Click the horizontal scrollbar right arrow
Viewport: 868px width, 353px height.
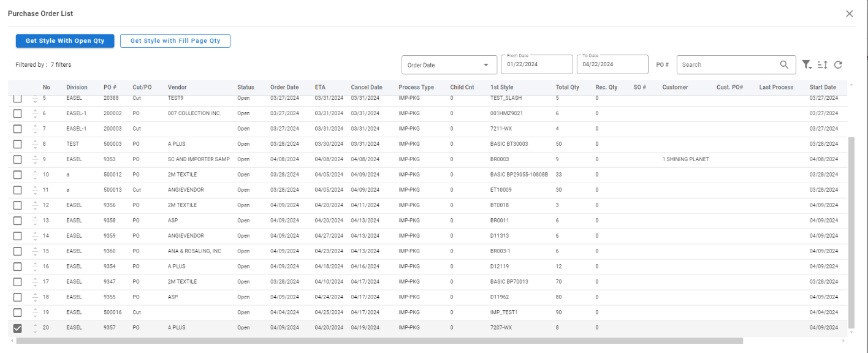pos(844,340)
